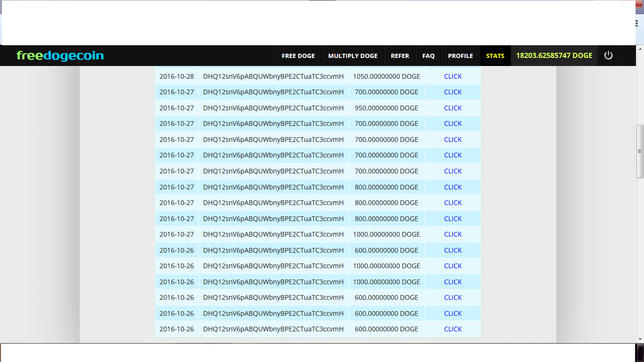Open CLICK link in the bottom table row
This screenshot has height=362, width=644.
pos(453,329)
